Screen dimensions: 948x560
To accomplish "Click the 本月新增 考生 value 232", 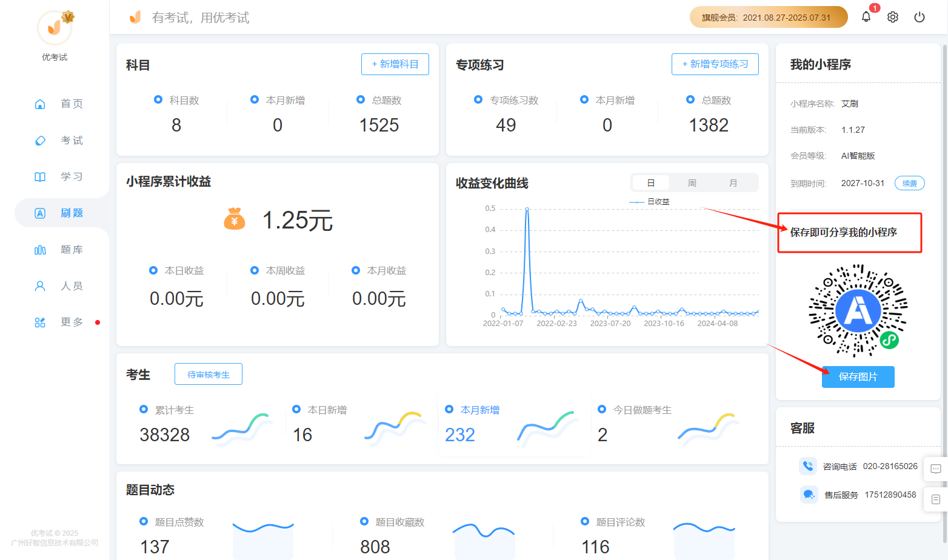I will pyautogui.click(x=460, y=435).
